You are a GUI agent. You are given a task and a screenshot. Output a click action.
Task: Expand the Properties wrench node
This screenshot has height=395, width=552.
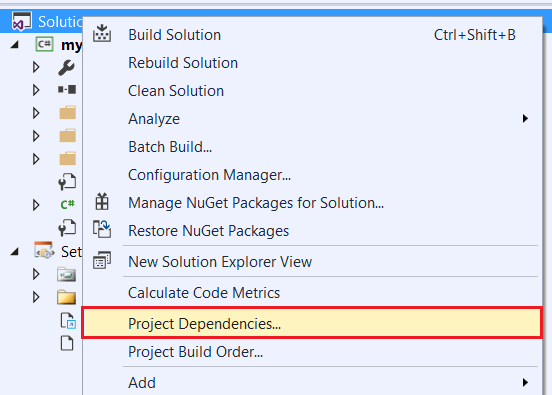(36, 67)
